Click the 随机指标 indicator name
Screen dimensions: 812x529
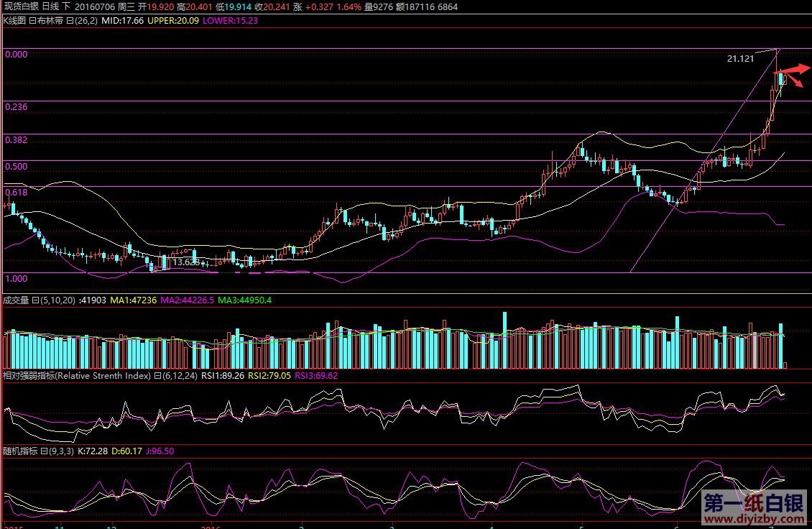(20, 451)
